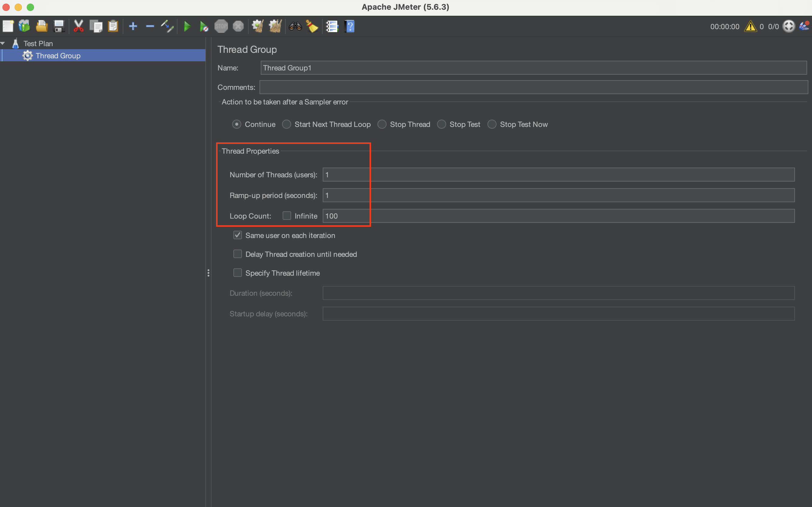Click the Toggle expand/collapse toolbar icon

(x=167, y=26)
